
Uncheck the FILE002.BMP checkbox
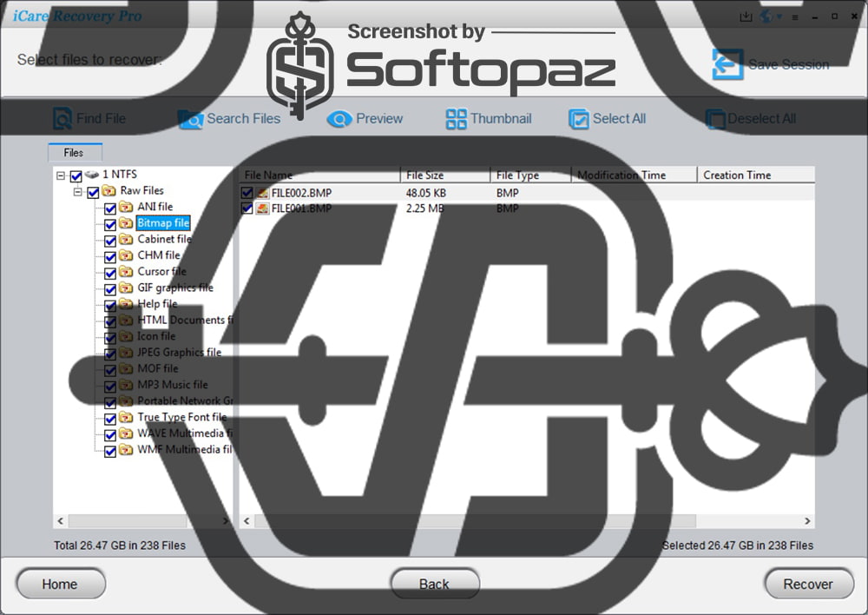click(247, 193)
